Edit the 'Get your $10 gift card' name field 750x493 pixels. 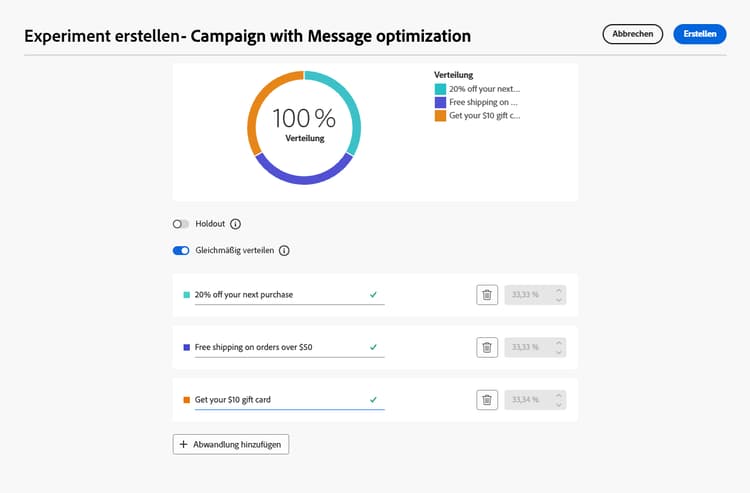coord(275,399)
